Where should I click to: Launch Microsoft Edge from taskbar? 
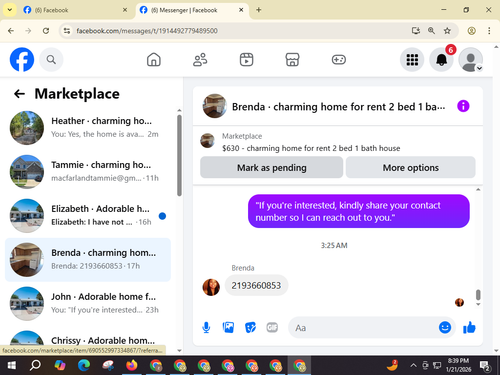click(x=84, y=366)
